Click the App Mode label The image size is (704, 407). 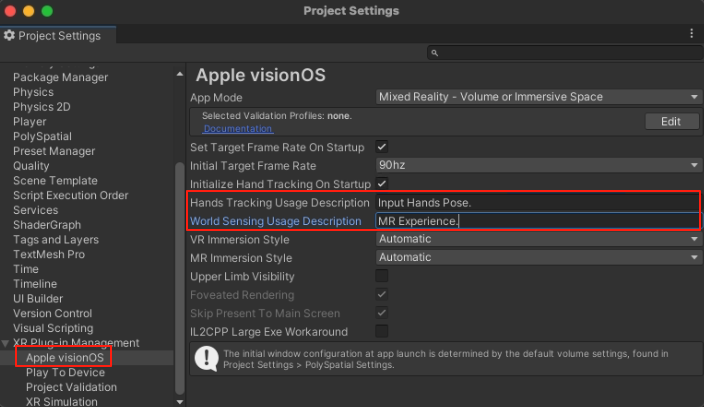point(216,97)
